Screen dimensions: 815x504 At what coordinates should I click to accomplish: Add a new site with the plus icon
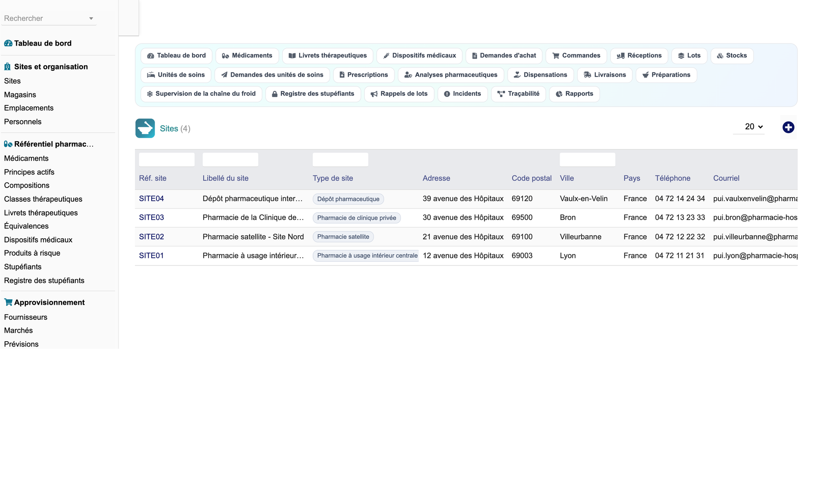pos(788,127)
